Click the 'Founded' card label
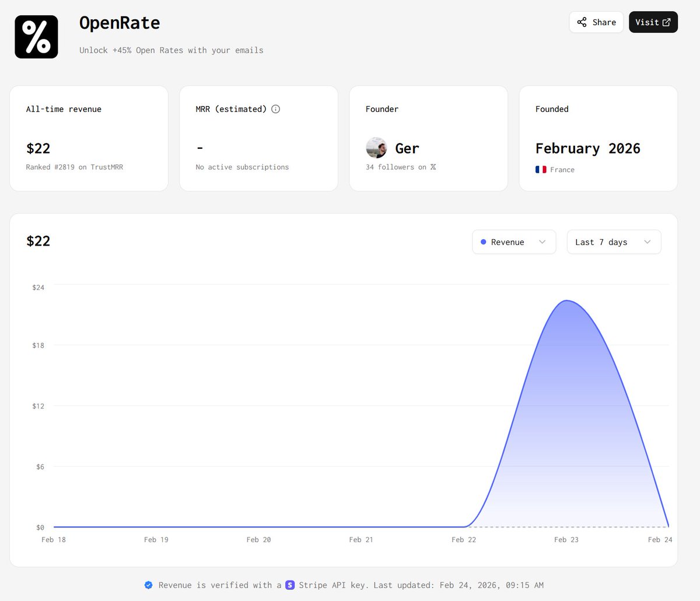Image resolution: width=700 pixels, height=601 pixels. point(552,109)
